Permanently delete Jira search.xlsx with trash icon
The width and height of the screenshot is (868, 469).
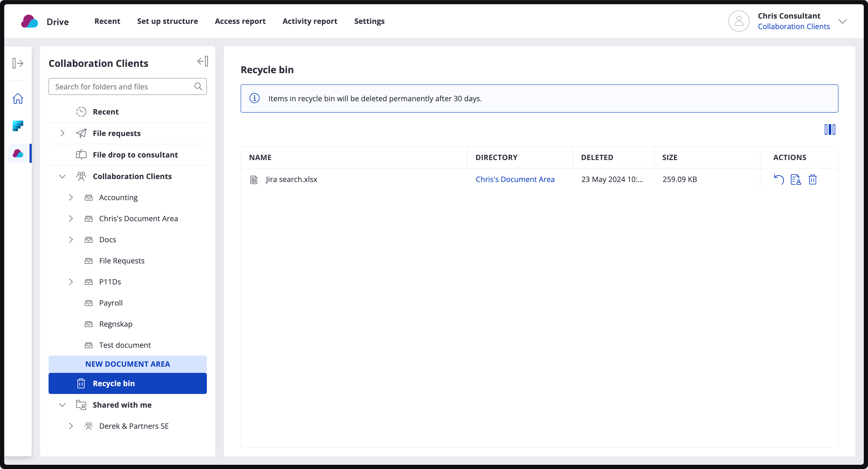(812, 179)
